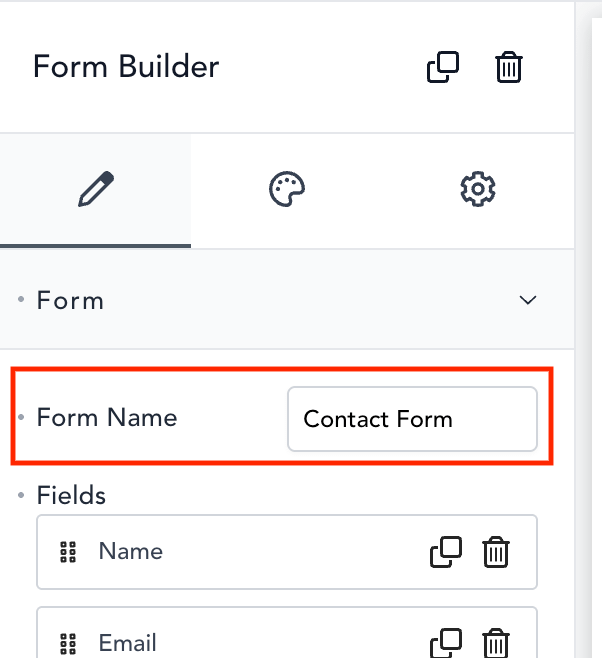Collapse the Form section chevron
602x658 pixels.
pos(528,300)
